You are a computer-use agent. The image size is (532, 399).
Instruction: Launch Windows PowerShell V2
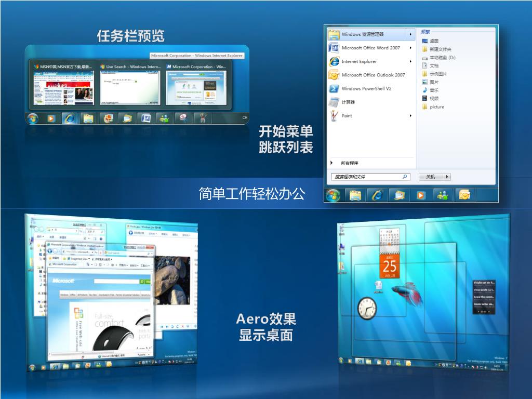pos(371,88)
